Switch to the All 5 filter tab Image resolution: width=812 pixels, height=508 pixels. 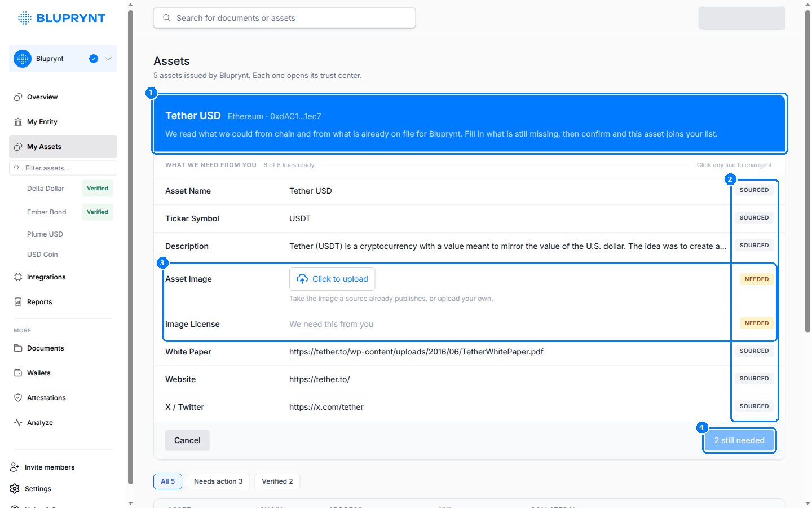(168, 481)
